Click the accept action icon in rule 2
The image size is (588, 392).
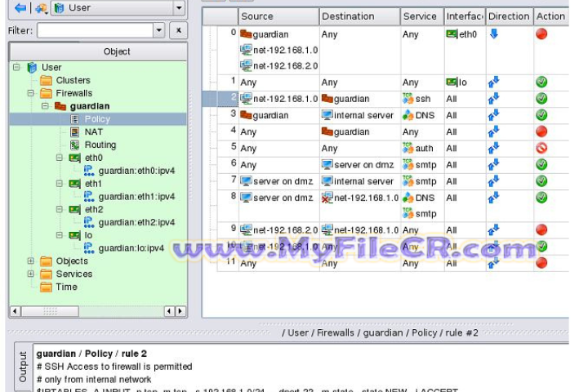(x=541, y=99)
